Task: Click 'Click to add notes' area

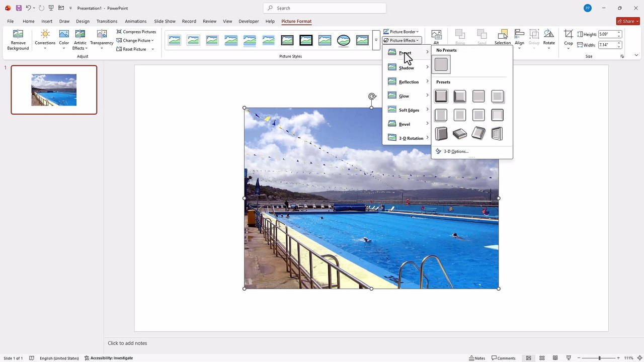Action: pos(127,343)
